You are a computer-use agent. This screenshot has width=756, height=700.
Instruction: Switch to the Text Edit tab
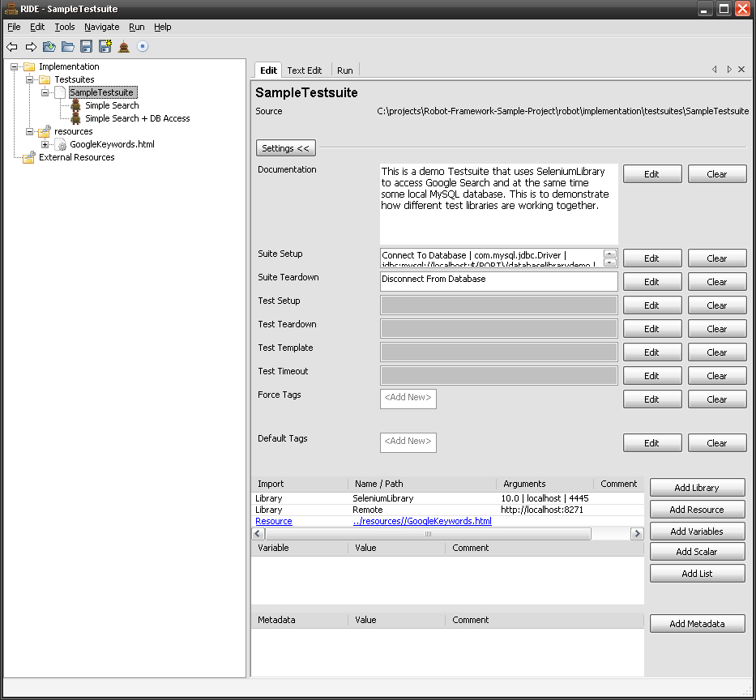tap(304, 70)
